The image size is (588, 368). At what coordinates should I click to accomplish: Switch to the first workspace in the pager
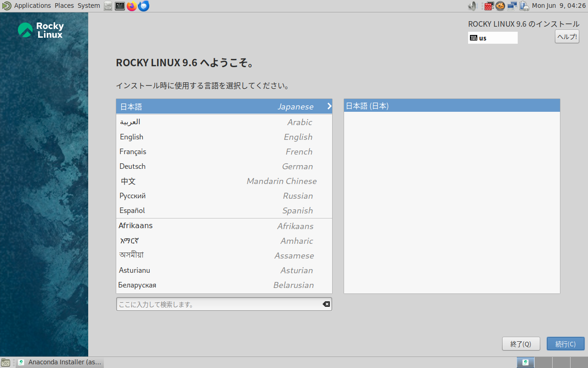526,362
